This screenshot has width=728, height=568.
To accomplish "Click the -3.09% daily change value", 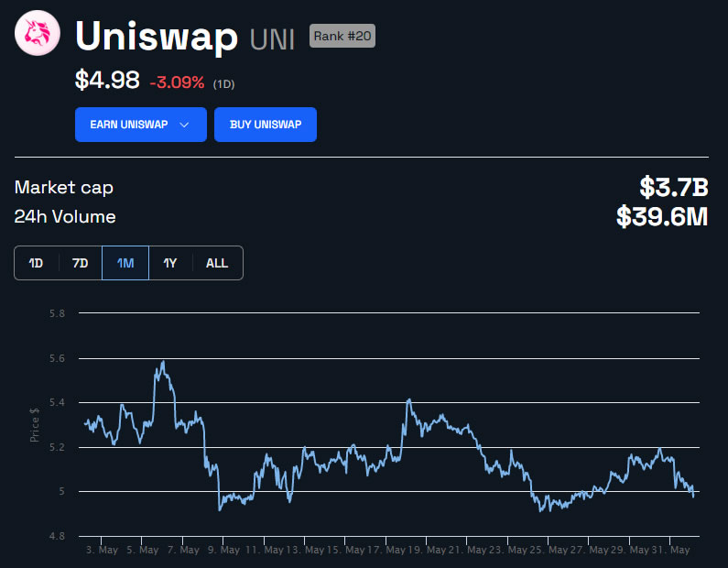I will [178, 82].
